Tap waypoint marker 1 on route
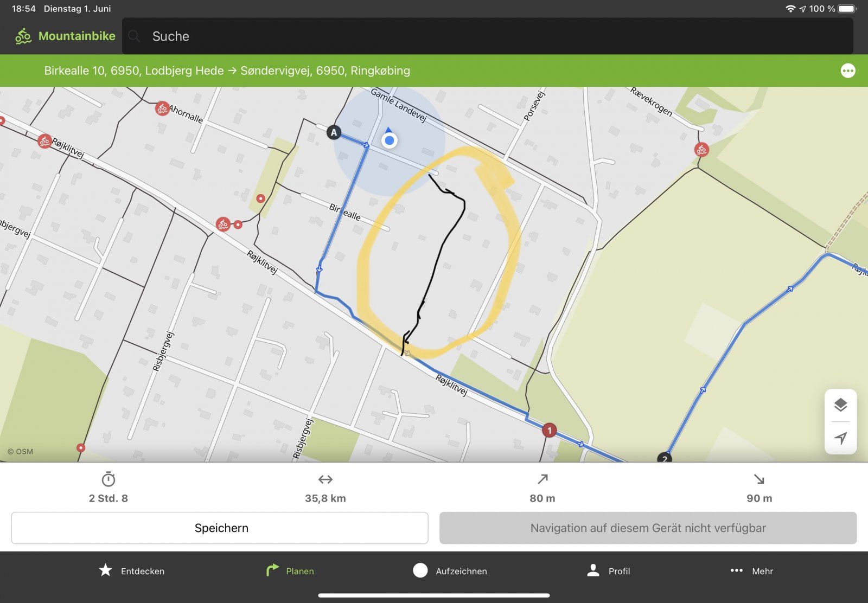The width and height of the screenshot is (868, 603). (x=549, y=431)
